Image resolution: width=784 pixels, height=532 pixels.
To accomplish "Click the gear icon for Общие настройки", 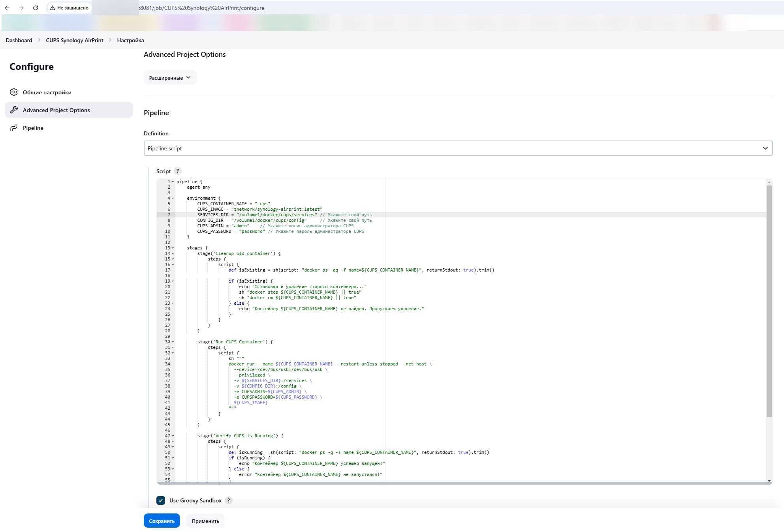I will pos(14,92).
